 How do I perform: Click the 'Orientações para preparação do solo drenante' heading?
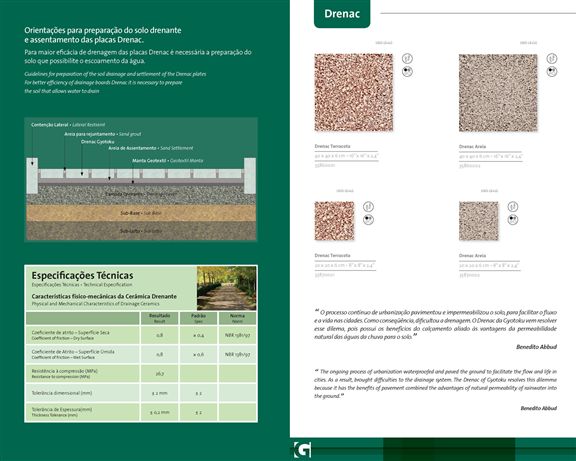coord(103,30)
